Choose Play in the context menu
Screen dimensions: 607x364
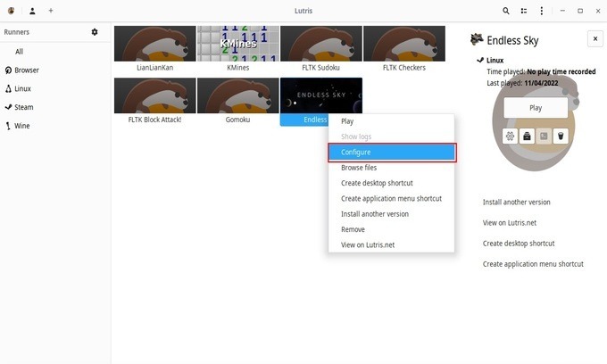(391, 121)
